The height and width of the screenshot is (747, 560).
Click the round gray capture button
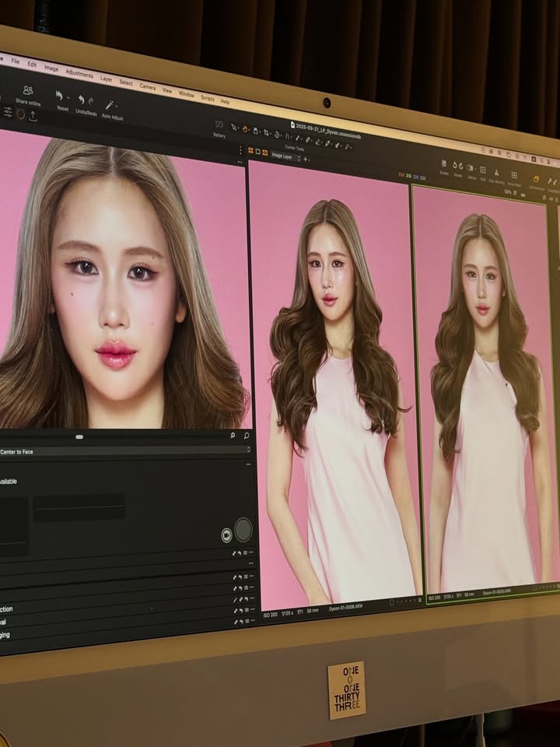tap(243, 530)
